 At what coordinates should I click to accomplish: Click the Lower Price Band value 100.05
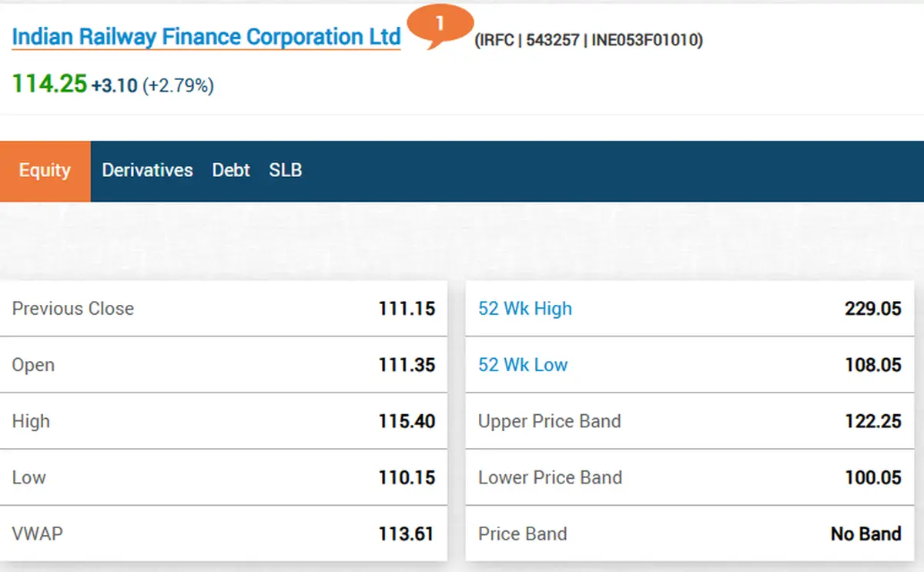click(872, 477)
